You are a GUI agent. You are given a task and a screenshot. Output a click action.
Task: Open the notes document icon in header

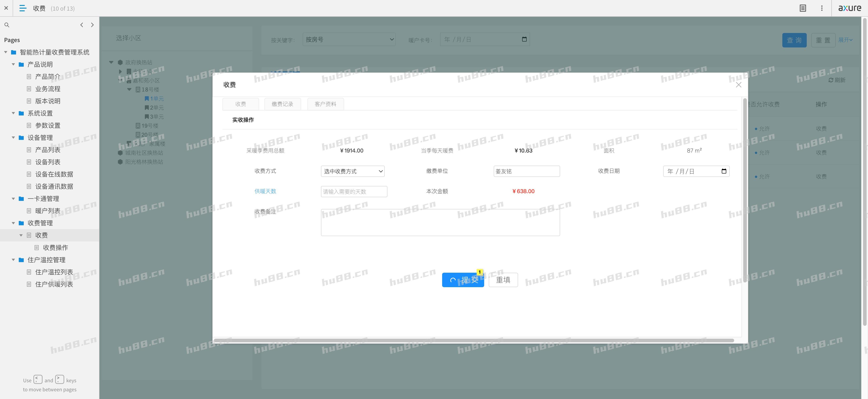tap(803, 8)
